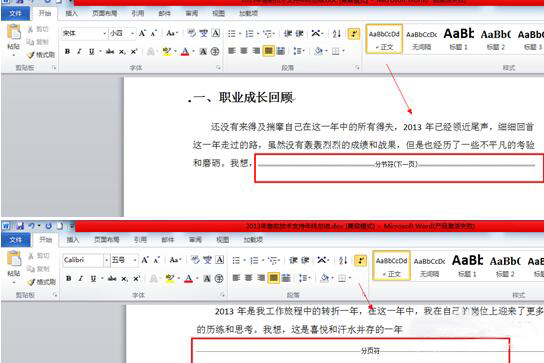Open Calibri font name dropdown in lower window
Viewport: 544px width, 363px height.
106,260
